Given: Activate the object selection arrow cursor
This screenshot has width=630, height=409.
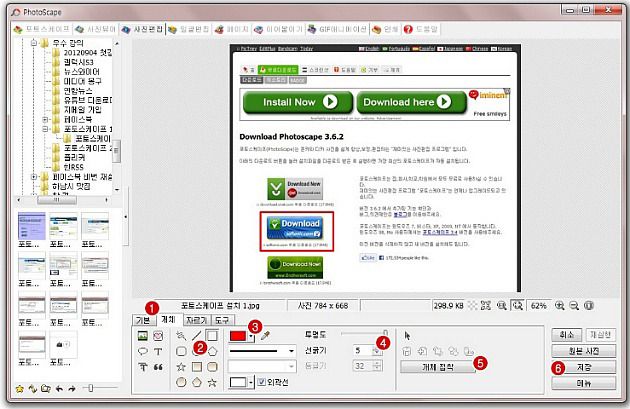Looking at the screenshot, I should coord(407,336).
